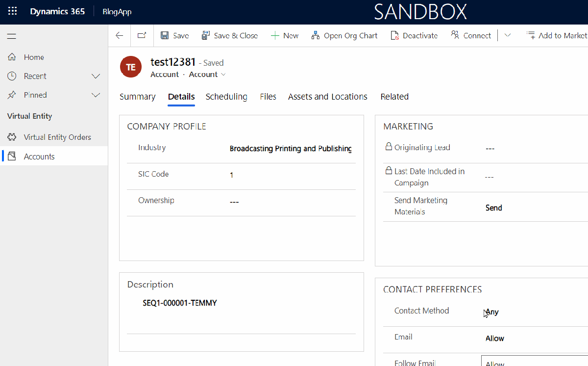This screenshot has width=588, height=366.
Task: Click the back arrow icon
Action: (x=119, y=35)
